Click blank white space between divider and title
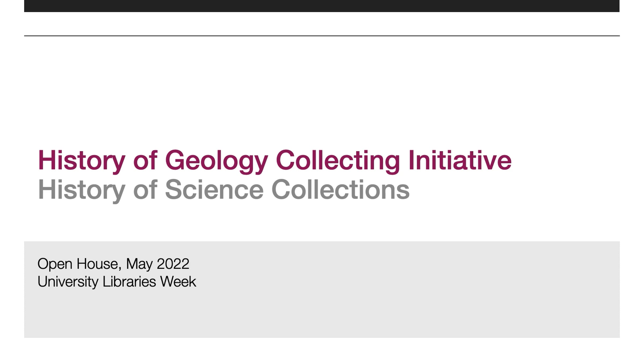The image size is (644, 362). [x=321, y=88]
